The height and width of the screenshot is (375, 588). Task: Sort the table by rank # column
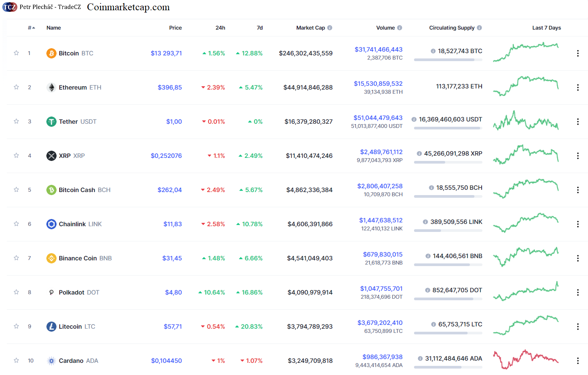(31, 28)
